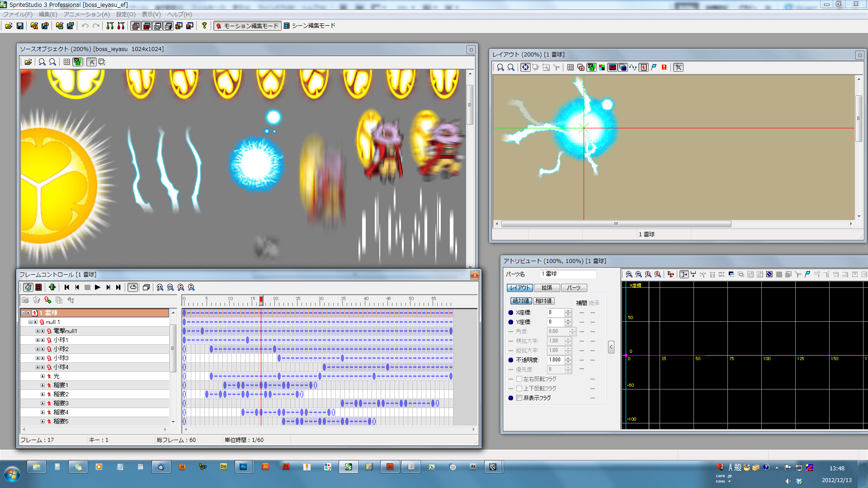Click first magnifier zoom icon in Layout window
This screenshot has height=488, width=868.
(x=500, y=67)
